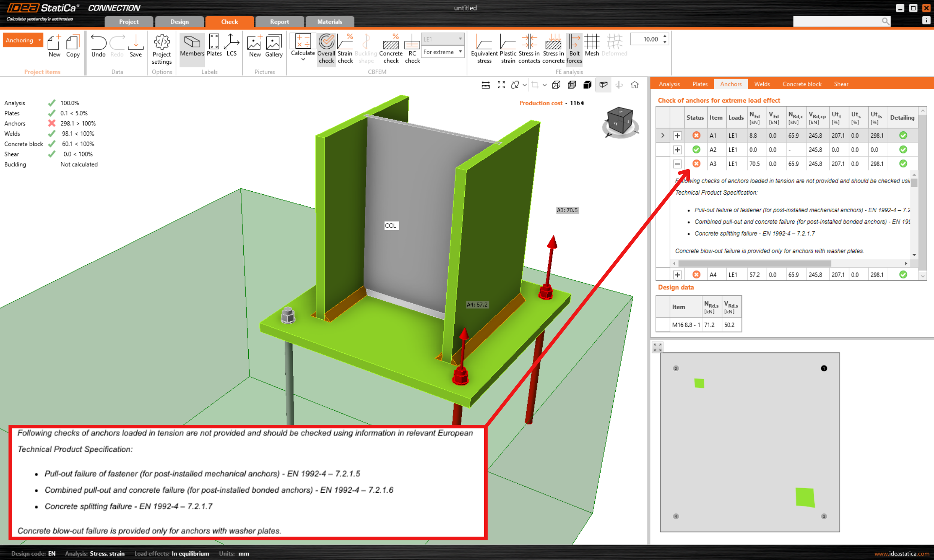The height and width of the screenshot is (560, 934).
Task: Open the www.ideastatica.com link
Action: pos(901,554)
